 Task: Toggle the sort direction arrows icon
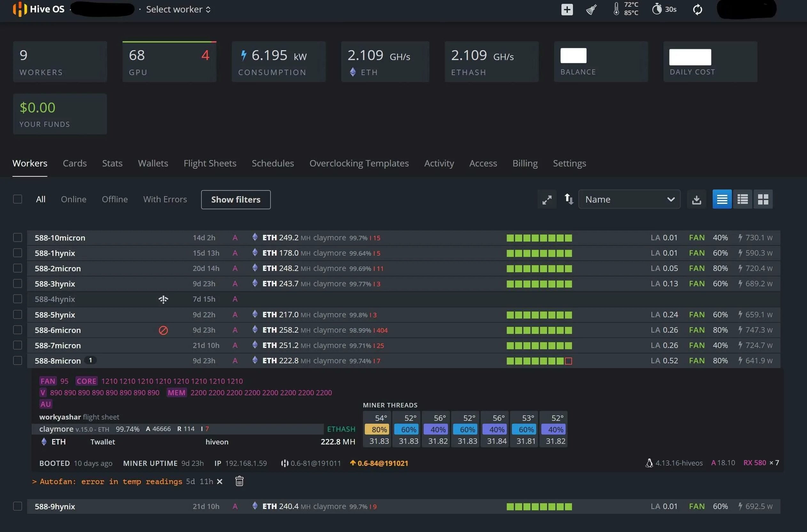(x=569, y=199)
